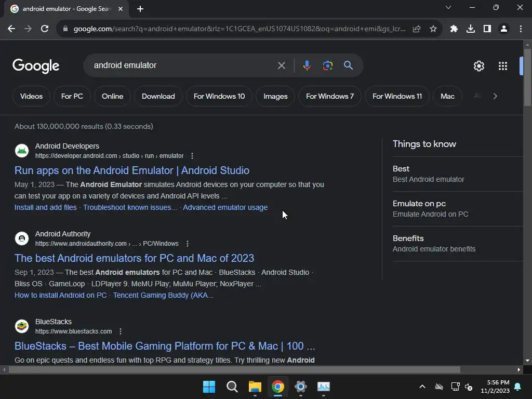Expand Android emulator benefits topic

(458, 244)
